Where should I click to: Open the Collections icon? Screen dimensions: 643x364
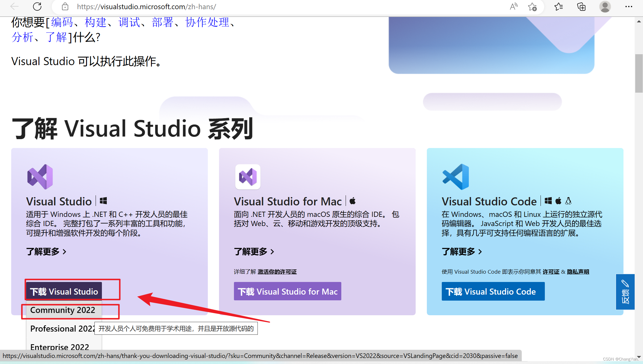click(x=581, y=6)
